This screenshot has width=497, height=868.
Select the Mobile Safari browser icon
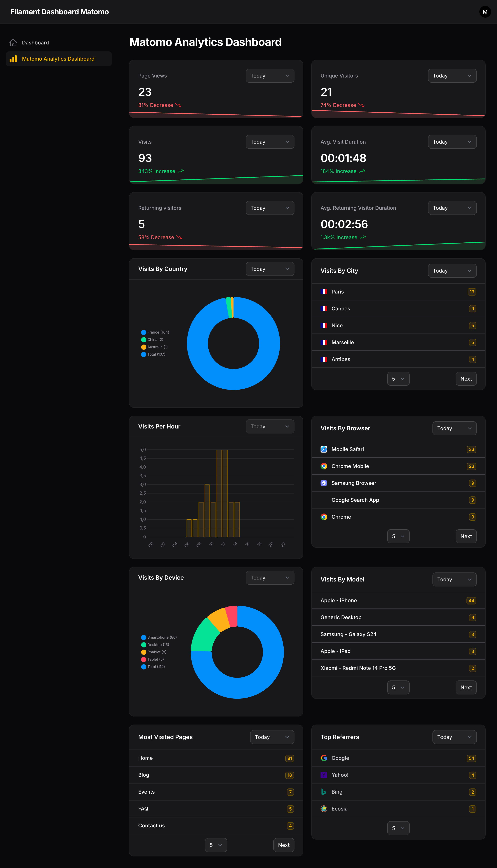(x=324, y=449)
